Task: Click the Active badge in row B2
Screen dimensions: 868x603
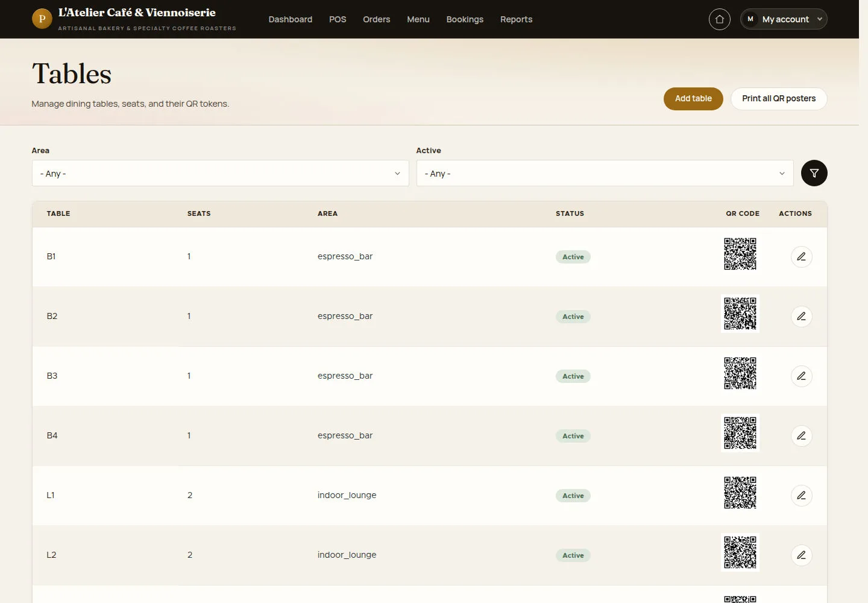Action: (573, 317)
